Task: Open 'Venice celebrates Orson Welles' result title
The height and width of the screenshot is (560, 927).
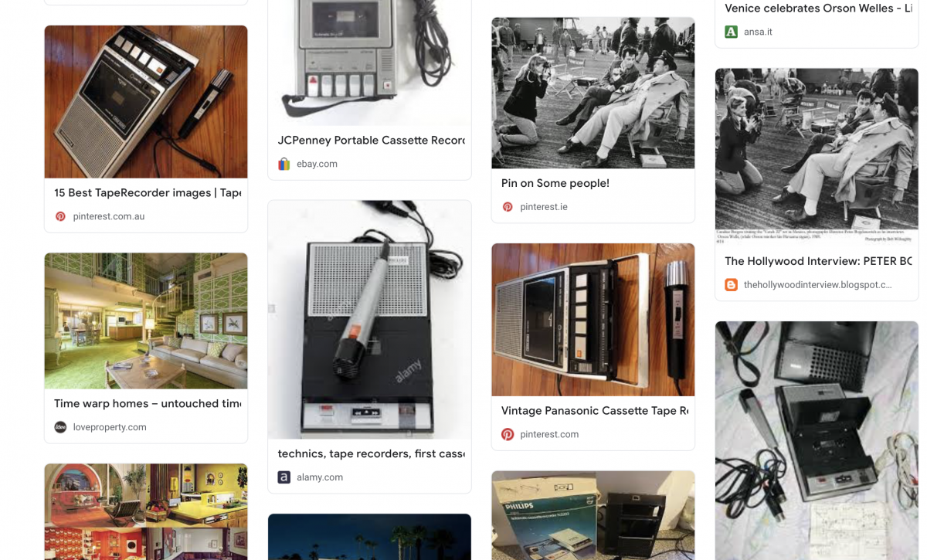Action: [819, 8]
